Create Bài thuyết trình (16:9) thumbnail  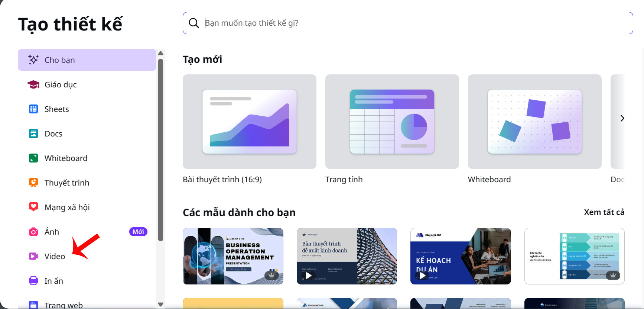point(250,122)
